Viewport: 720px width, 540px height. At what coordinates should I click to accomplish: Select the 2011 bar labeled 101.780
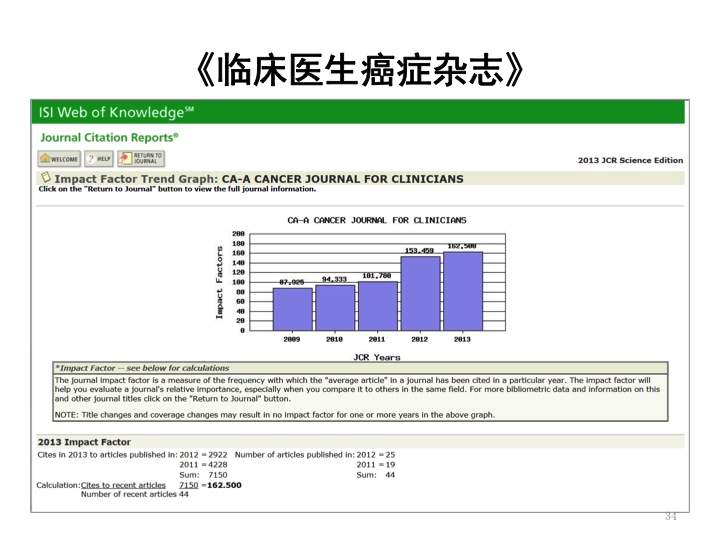377,306
